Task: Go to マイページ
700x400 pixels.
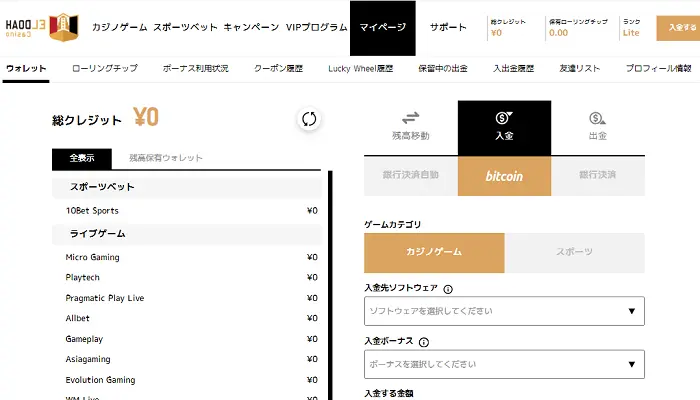Action: pos(383,28)
